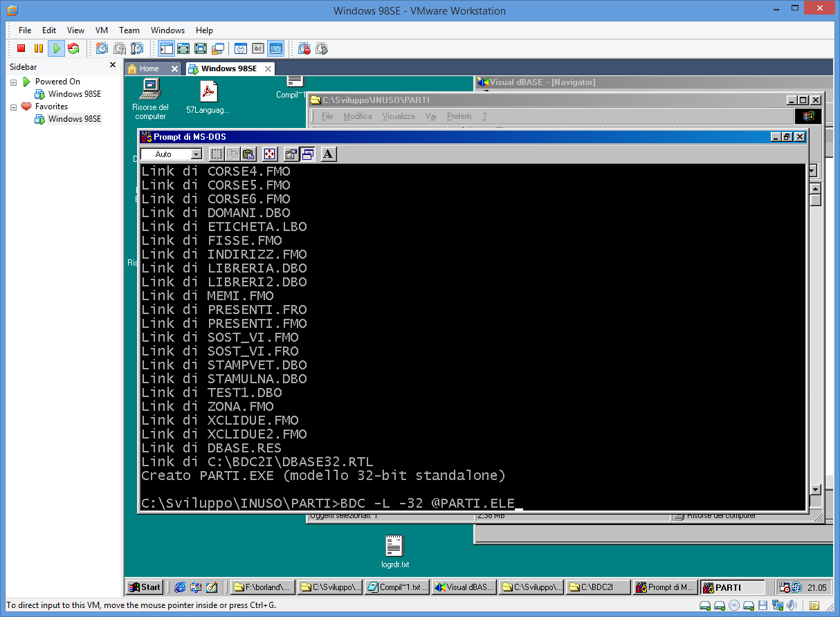Open the File menu in VMware
This screenshot has height=617, width=840.
[25, 30]
